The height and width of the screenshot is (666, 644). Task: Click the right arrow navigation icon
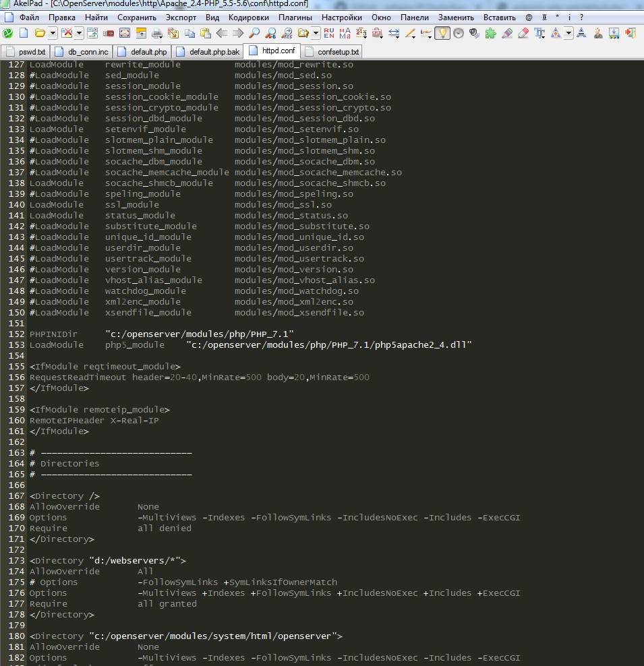click(x=238, y=32)
